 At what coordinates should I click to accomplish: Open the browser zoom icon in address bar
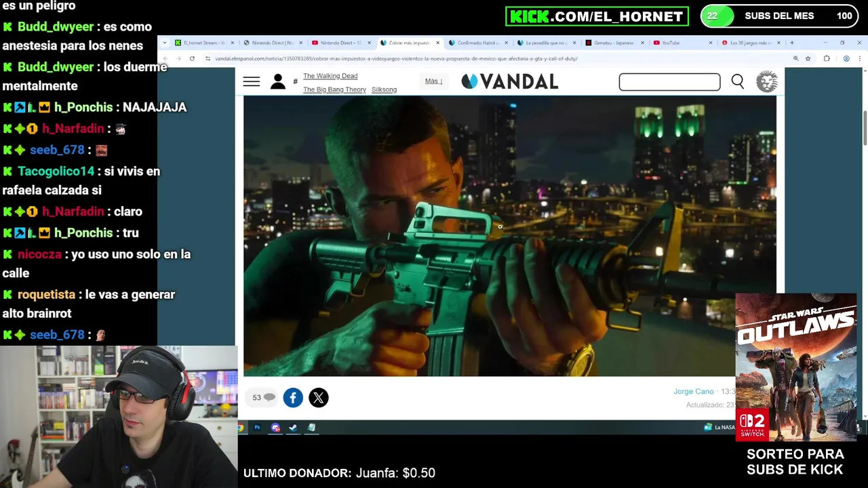coord(795,58)
